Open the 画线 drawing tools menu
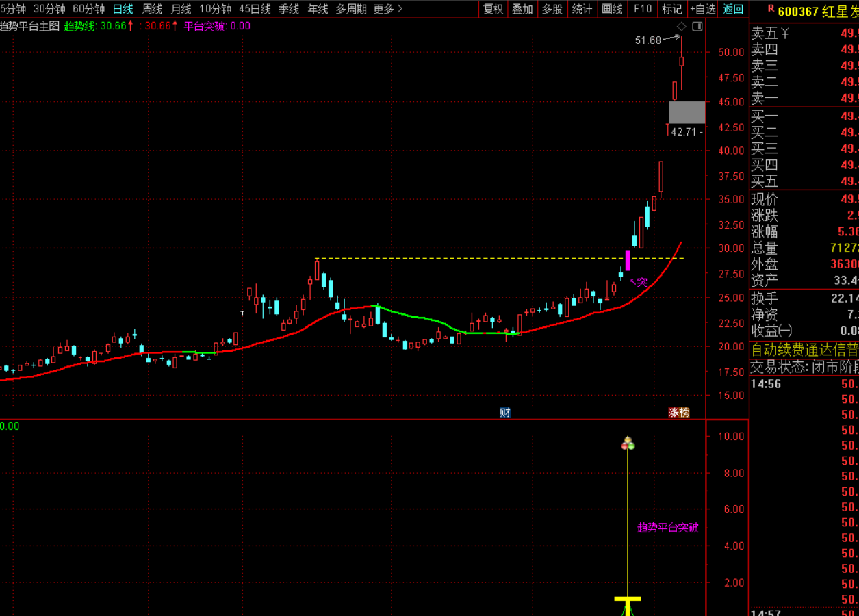The height and width of the screenshot is (616, 859). click(612, 9)
